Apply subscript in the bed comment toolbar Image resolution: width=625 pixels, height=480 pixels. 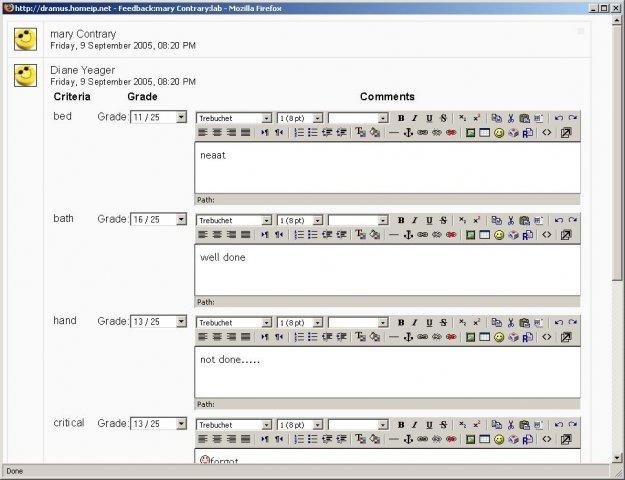462,118
